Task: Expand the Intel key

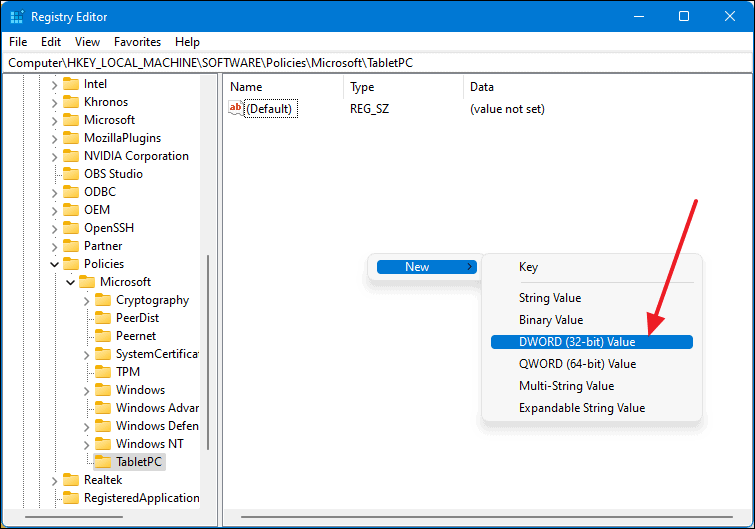Action: tap(54, 85)
